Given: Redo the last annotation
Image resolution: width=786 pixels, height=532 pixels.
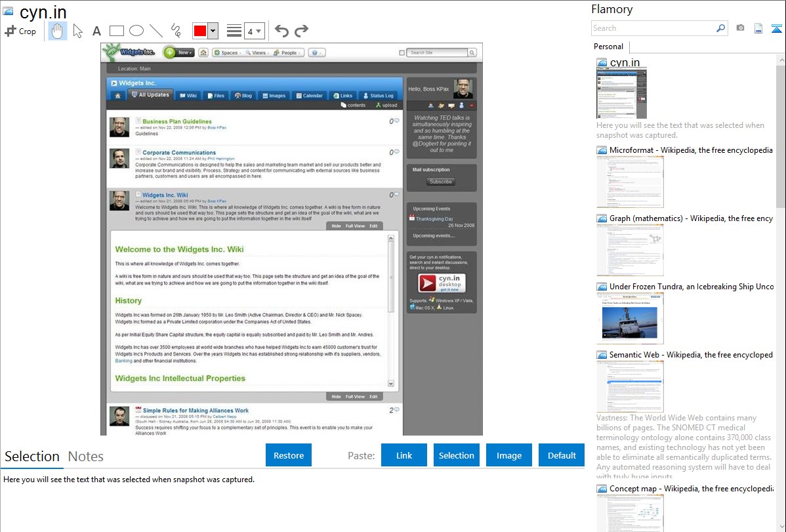Looking at the screenshot, I should 301,31.
